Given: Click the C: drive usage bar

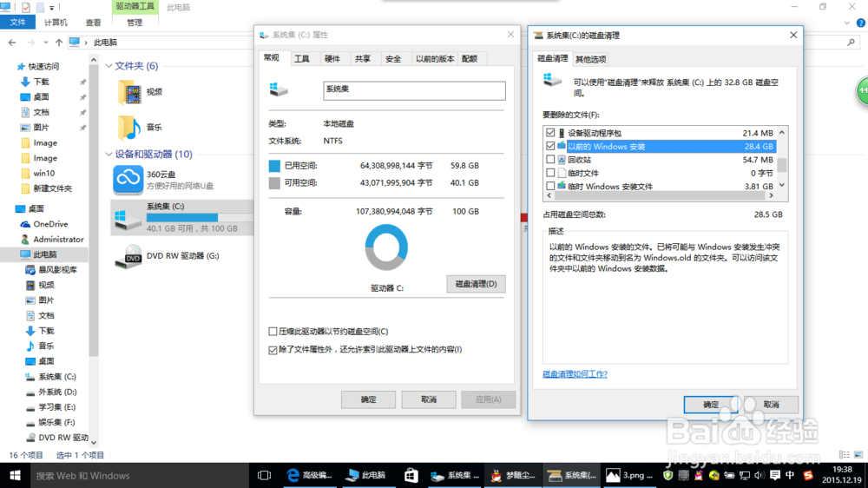Looking at the screenshot, I should click(x=200, y=218).
